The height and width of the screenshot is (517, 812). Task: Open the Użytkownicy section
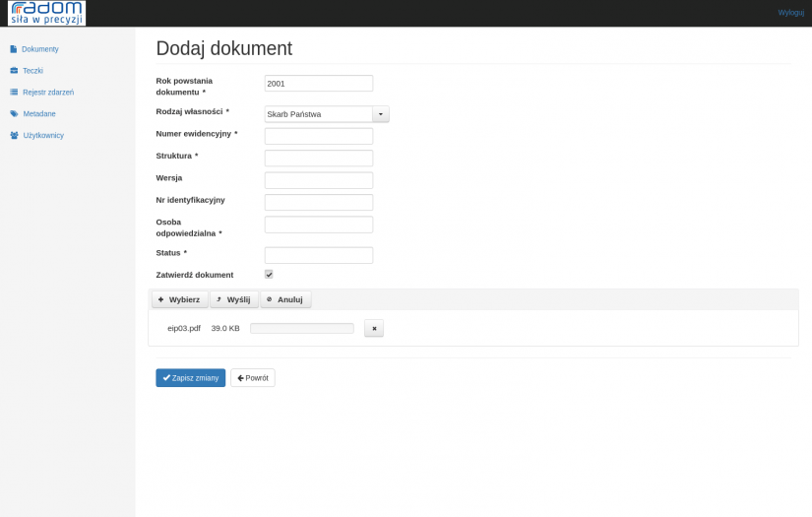43,135
